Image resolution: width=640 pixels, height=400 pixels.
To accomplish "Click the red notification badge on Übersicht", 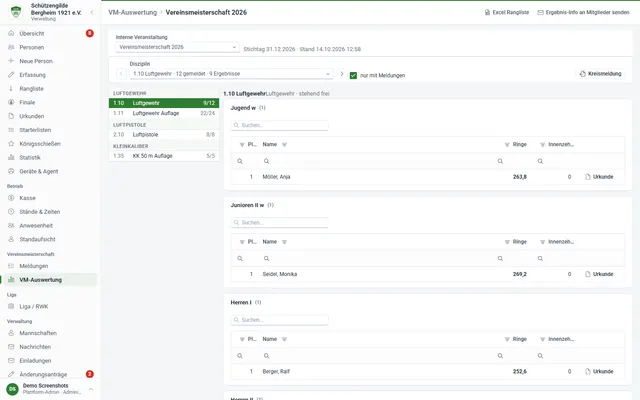I will (x=90, y=33).
